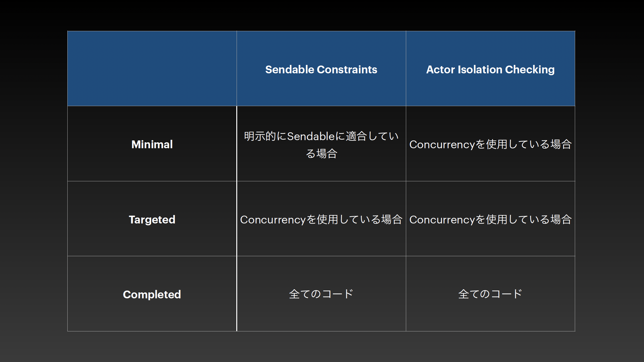Click "Concurrency" in Targeted row's Sendable cell
This screenshot has height=362, width=644.
273,220
